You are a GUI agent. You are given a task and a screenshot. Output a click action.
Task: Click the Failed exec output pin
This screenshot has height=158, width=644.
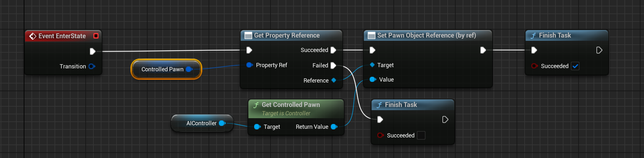tap(333, 66)
